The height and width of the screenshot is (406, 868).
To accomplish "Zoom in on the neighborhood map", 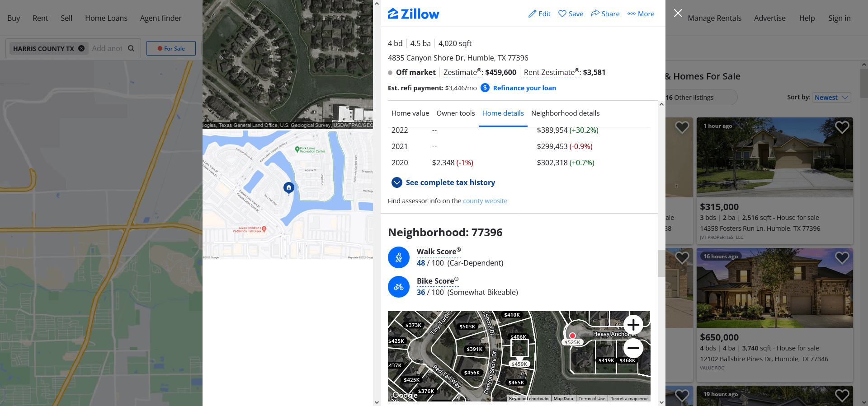I will pos(633,325).
